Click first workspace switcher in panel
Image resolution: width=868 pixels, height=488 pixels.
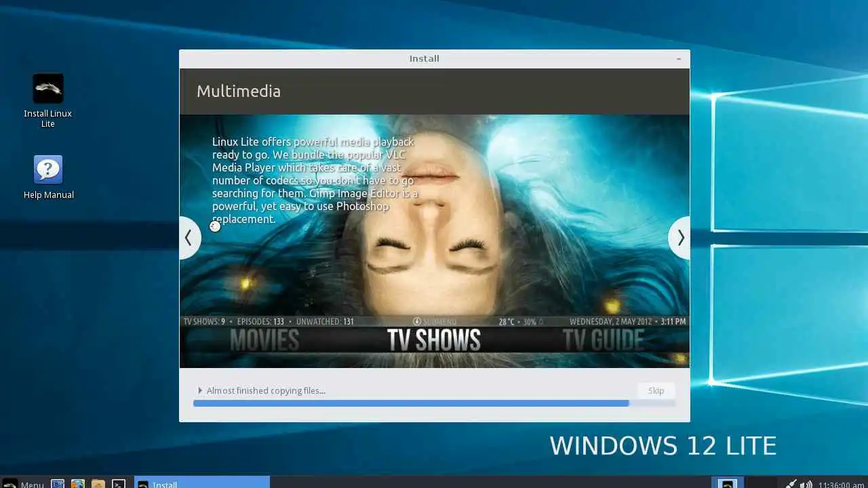coord(727,483)
